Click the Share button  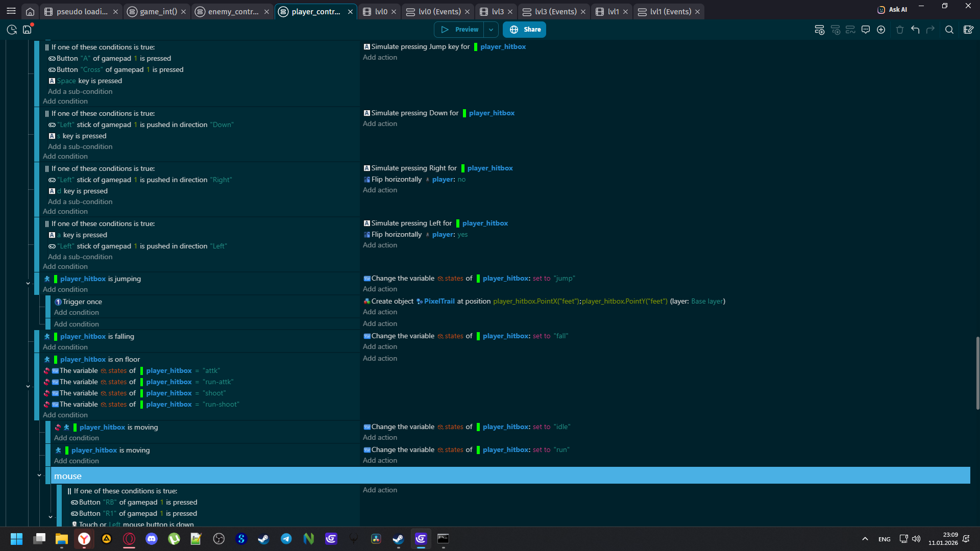point(525,30)
